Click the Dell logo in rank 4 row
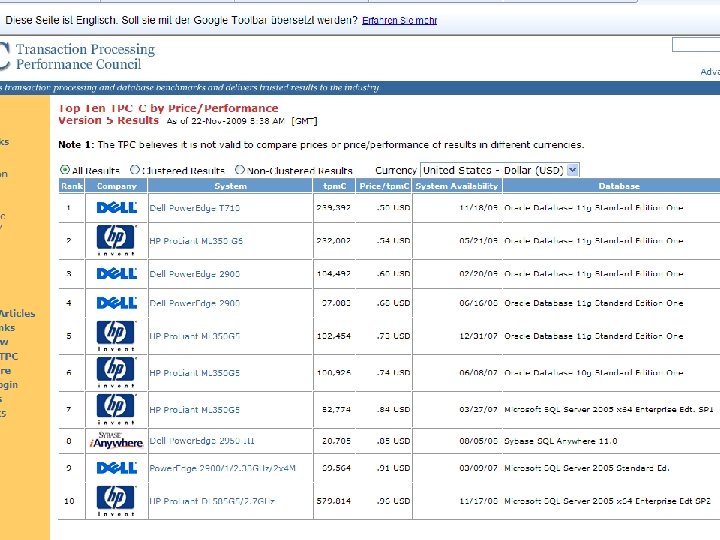 [x=117, y=303]
